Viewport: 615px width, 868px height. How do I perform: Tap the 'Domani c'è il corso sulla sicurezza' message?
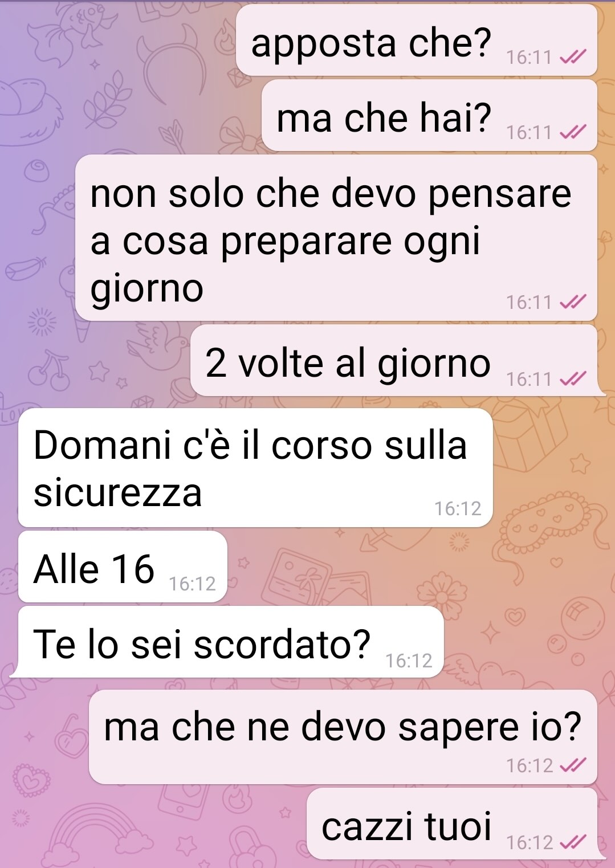tap(255, 467)
